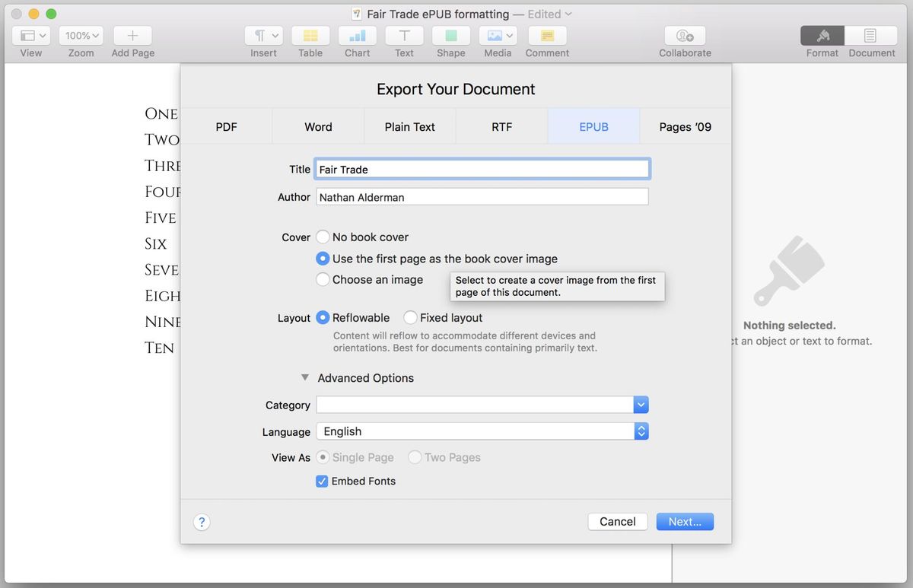Select the Pages '09 export tab
The width and height of the screenshot is (913, 588).
685,126
